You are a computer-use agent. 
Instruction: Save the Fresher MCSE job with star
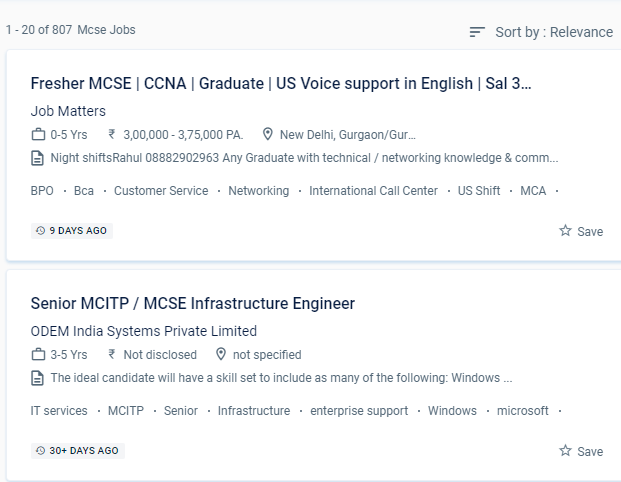[x=566, y=231]
